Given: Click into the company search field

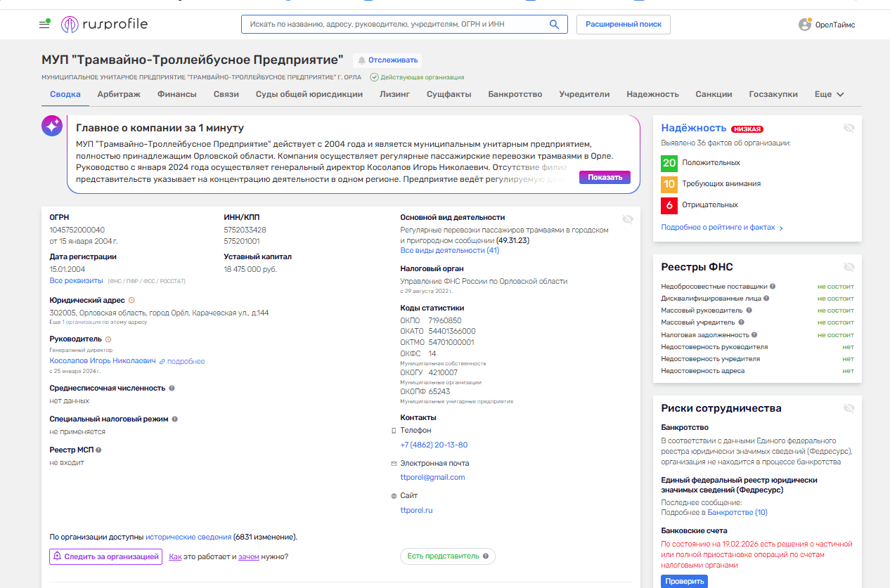Looking at the screenshot, I should tap(394, 25).
